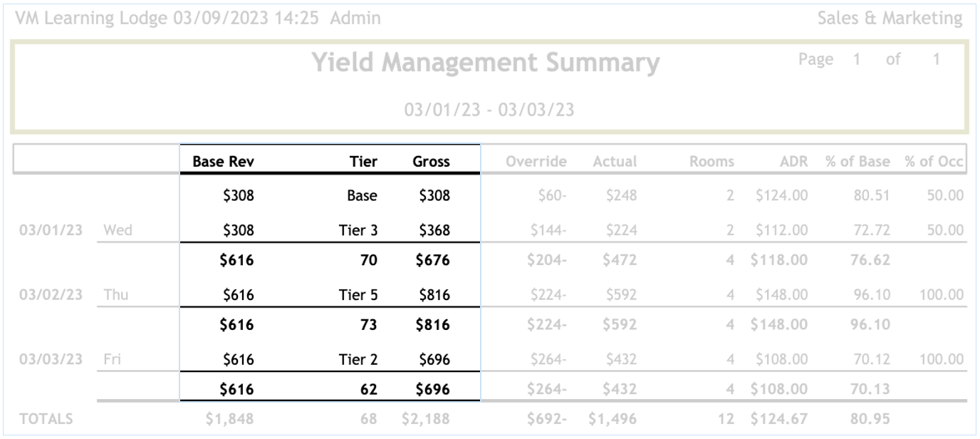Click the Tier 2 cell
980x439 pixels.
pyautogui.click(x=358, y=359)
